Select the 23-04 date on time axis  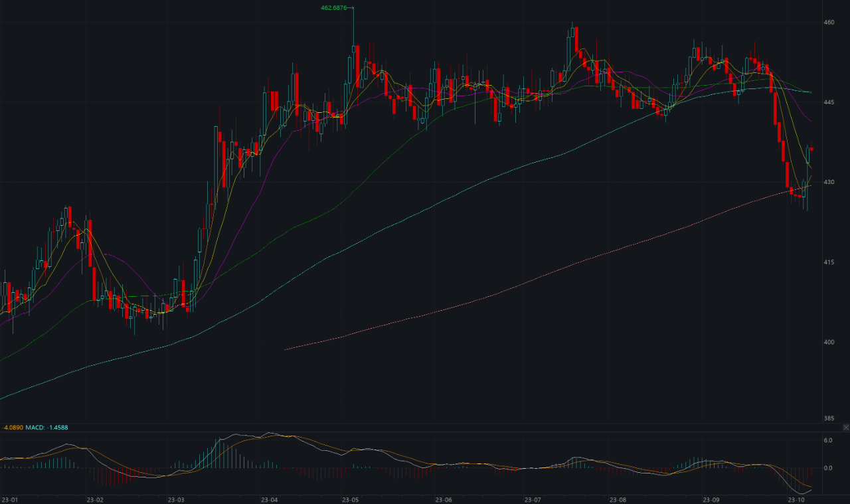(x=269, y=499)
